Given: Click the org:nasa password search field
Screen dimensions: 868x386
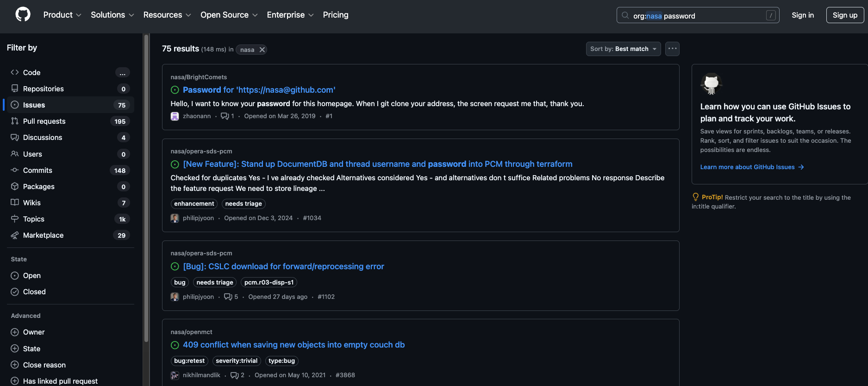Looking at the screenshot, I should [697, 15].
